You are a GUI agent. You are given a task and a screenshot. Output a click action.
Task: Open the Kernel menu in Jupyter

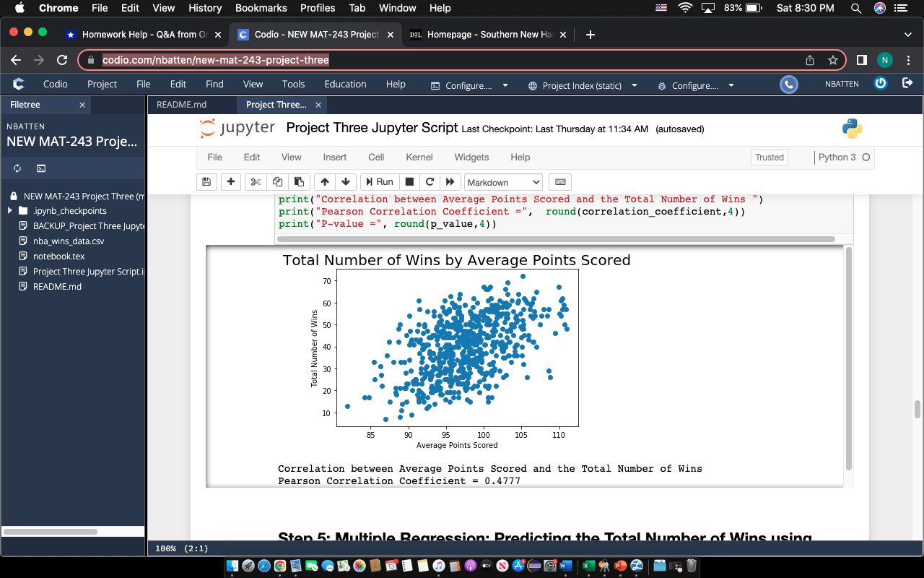(x=419, y=157)
